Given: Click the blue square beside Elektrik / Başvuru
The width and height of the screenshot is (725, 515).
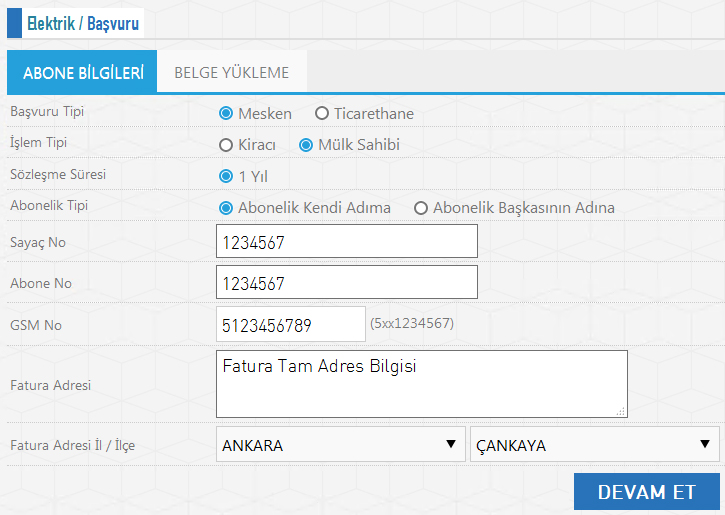Looking at the screenshot, I should [14, 23].
